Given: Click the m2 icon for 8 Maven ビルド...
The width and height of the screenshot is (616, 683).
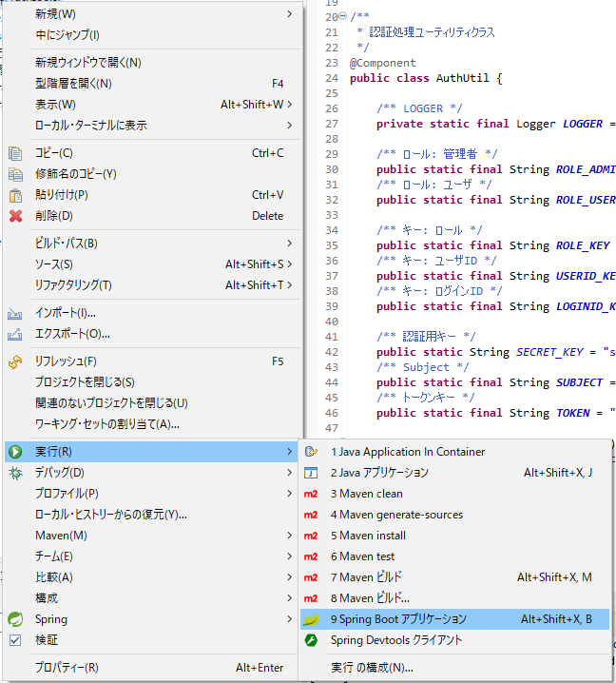Looking at the screenshot, I should click(311, 598).
